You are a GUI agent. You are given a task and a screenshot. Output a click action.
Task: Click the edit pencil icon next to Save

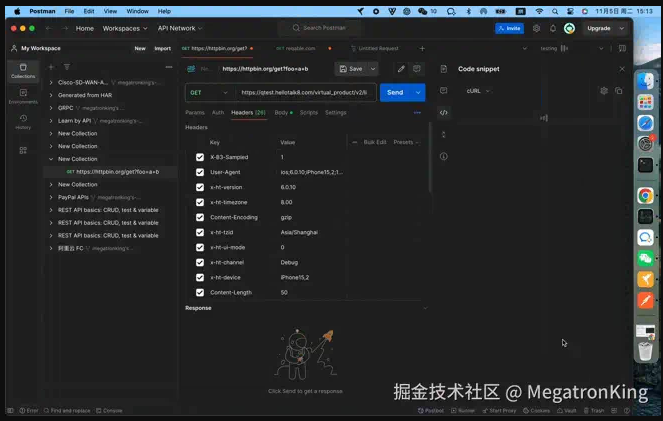[401, 68]
